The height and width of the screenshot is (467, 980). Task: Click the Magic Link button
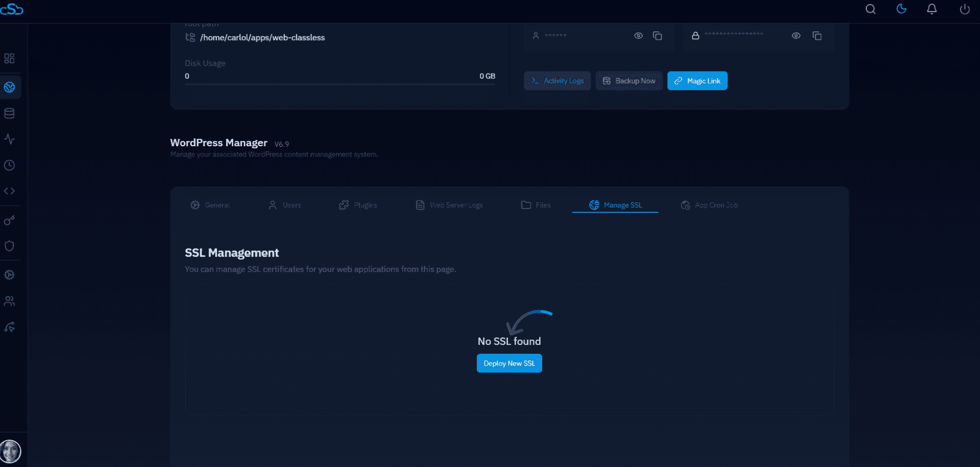click(x=697, y=81)
